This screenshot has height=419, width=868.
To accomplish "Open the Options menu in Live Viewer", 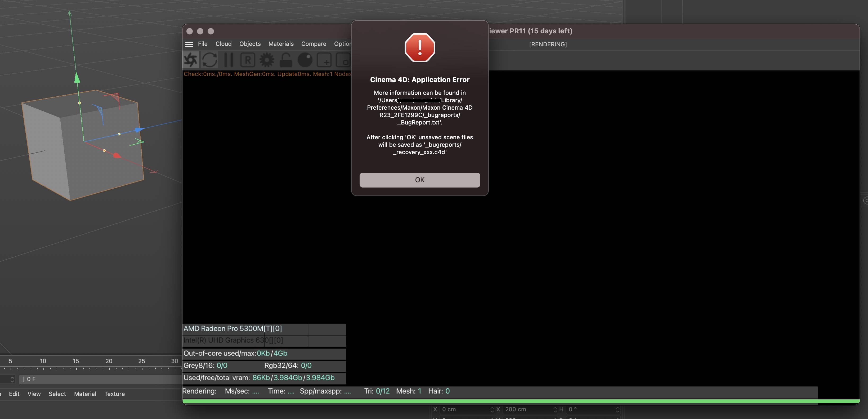I will click(342, 44).
